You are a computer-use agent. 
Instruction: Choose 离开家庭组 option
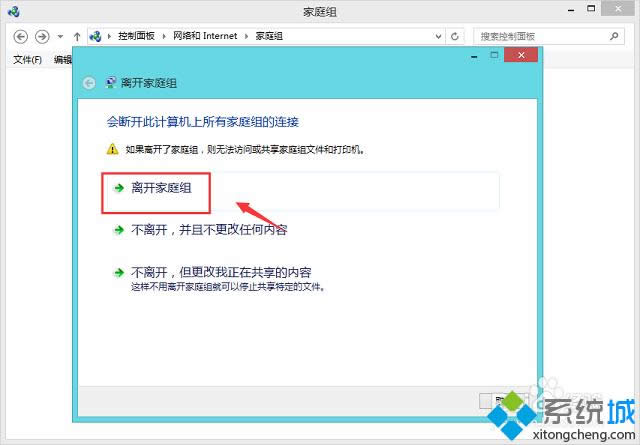point(160,187)
